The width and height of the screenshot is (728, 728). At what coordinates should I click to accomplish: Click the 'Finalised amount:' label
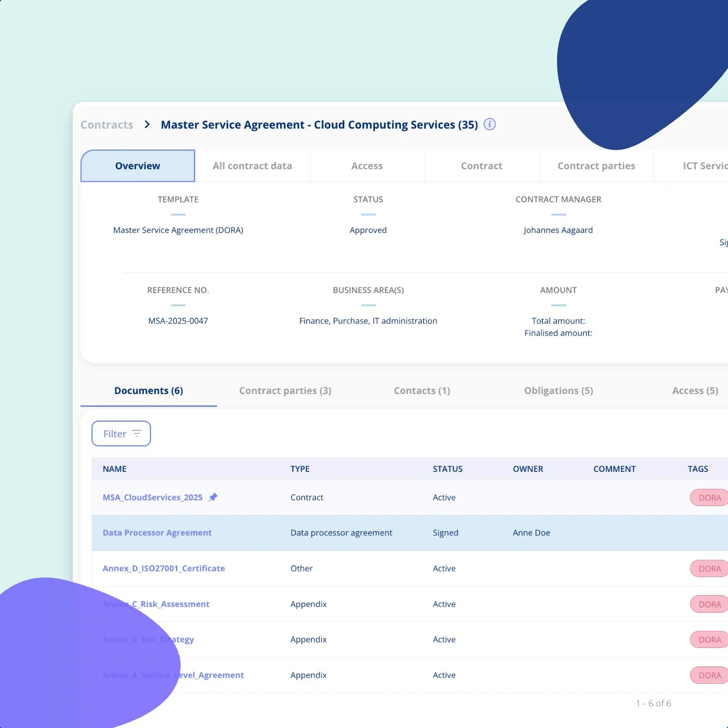(x=558, y=333)
